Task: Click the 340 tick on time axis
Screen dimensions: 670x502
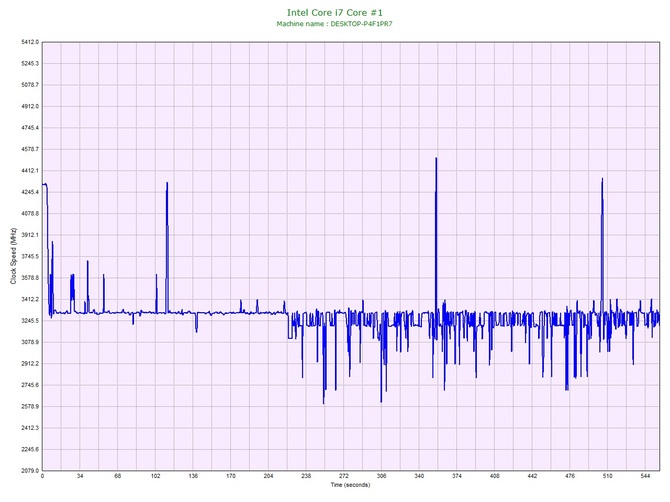Action: point(419,476)
